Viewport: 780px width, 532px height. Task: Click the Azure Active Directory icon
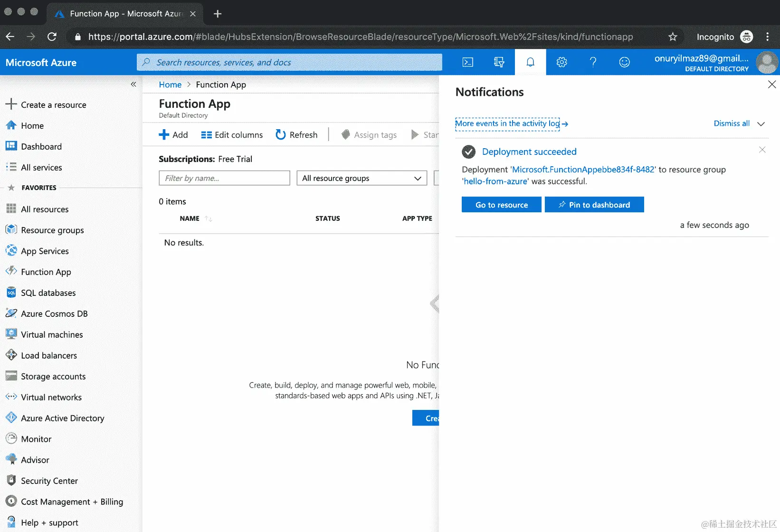point(11,418)
